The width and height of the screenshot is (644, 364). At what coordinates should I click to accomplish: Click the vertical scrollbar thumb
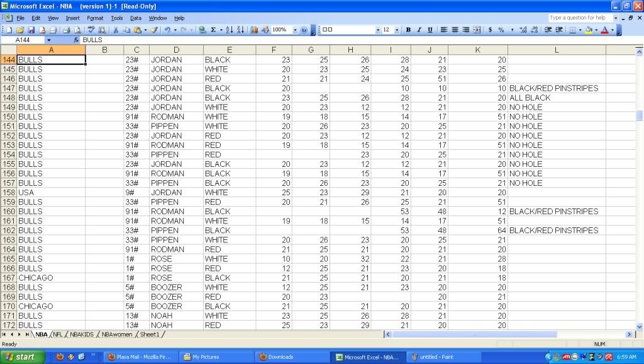click(639, 116)
